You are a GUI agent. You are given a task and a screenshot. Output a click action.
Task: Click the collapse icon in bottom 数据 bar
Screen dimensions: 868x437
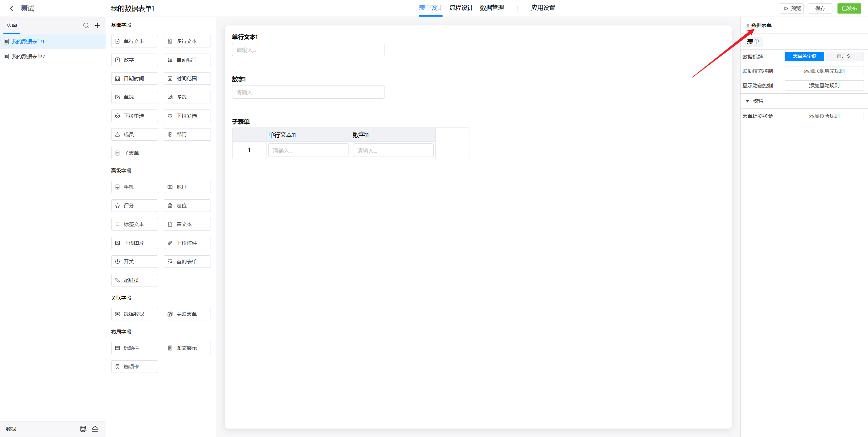(95, 429)
